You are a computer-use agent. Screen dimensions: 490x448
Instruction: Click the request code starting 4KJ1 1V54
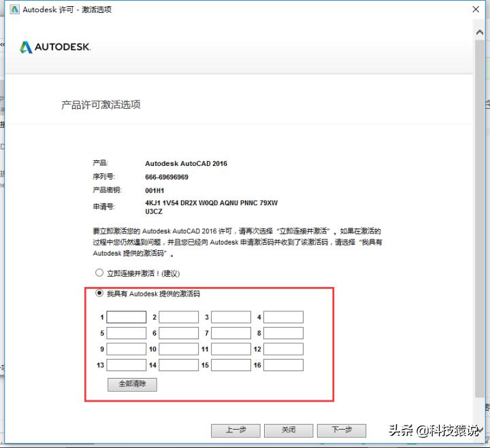[x=211, y=207]
